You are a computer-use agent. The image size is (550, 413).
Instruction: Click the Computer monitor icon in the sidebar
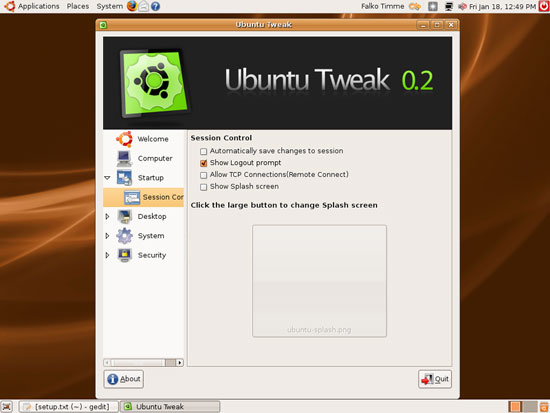click(x=124, y=158)
